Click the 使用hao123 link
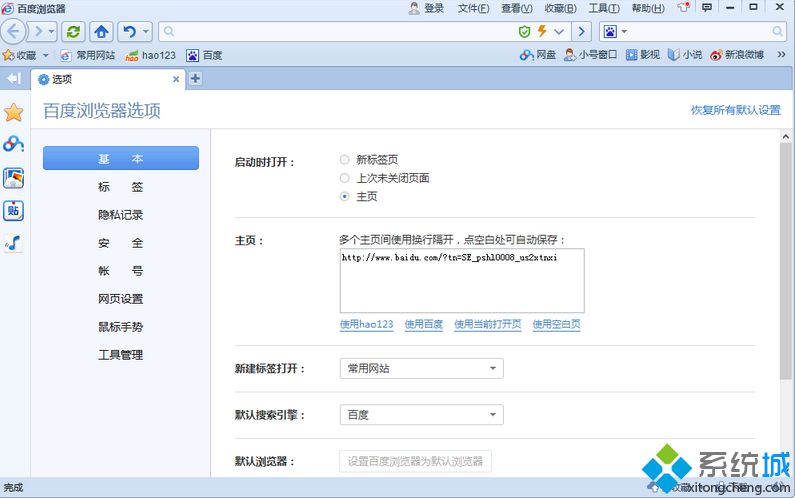 click(366, 325)
